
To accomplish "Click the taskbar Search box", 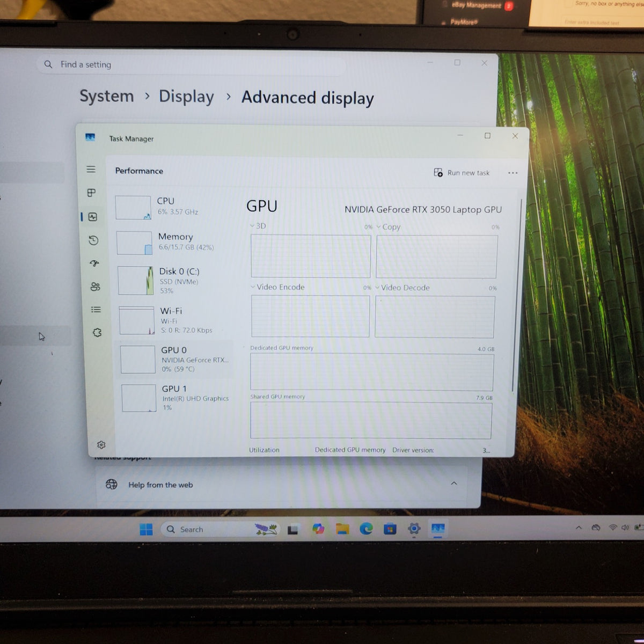I will pos(221,529).
